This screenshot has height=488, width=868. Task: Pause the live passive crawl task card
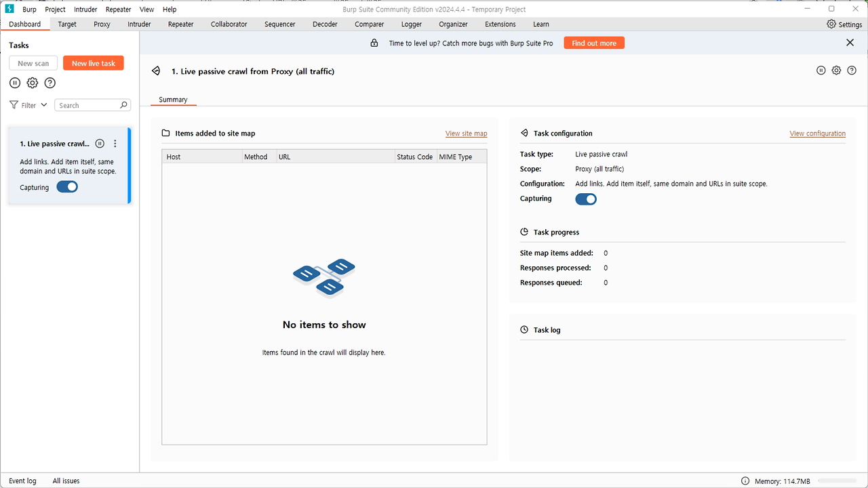[100, 144]
